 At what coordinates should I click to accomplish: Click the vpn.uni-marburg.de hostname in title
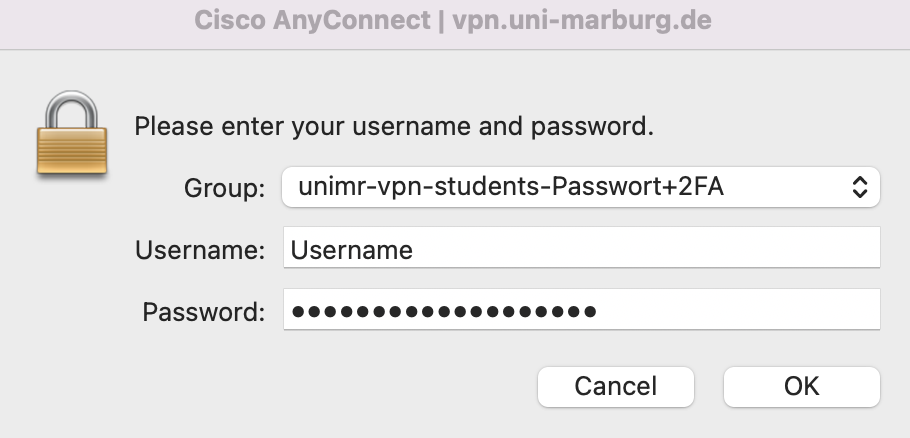tap(582, 20)
